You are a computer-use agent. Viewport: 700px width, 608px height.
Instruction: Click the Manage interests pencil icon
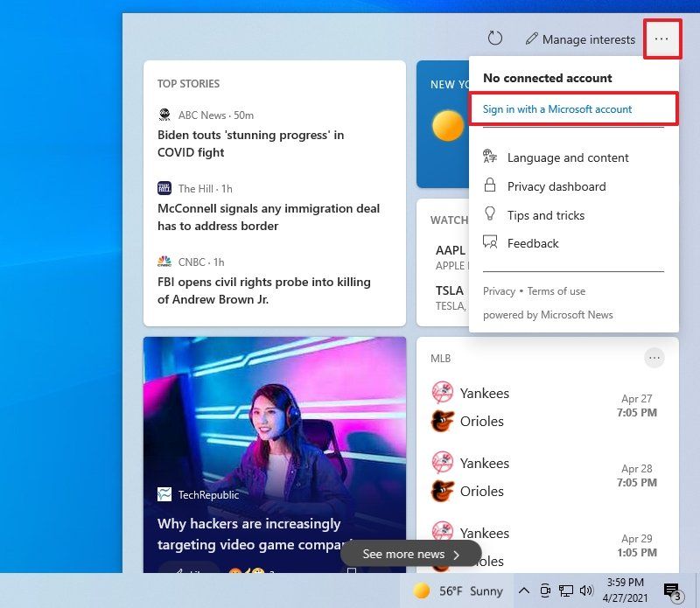[x=530, y=38]
